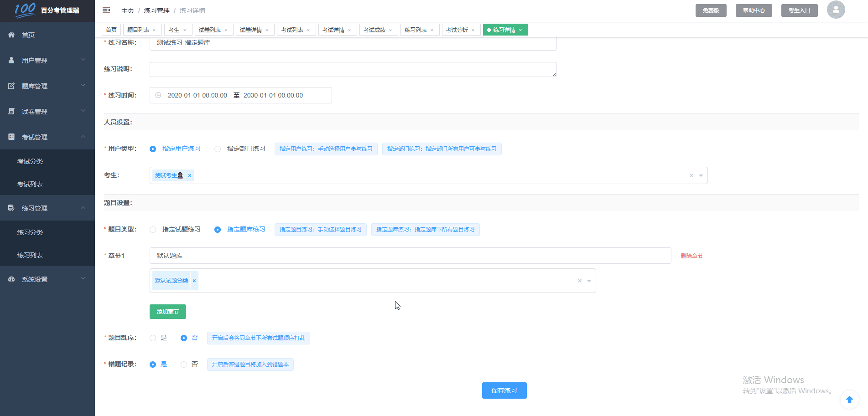Select the 指定部门练习 radio option
Viewport: 868px width, 416px height.
coord(218,149)
